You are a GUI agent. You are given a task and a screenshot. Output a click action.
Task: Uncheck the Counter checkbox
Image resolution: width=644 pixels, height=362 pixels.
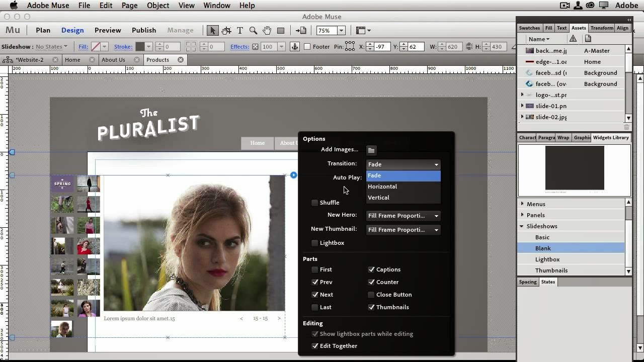(371, 282)
